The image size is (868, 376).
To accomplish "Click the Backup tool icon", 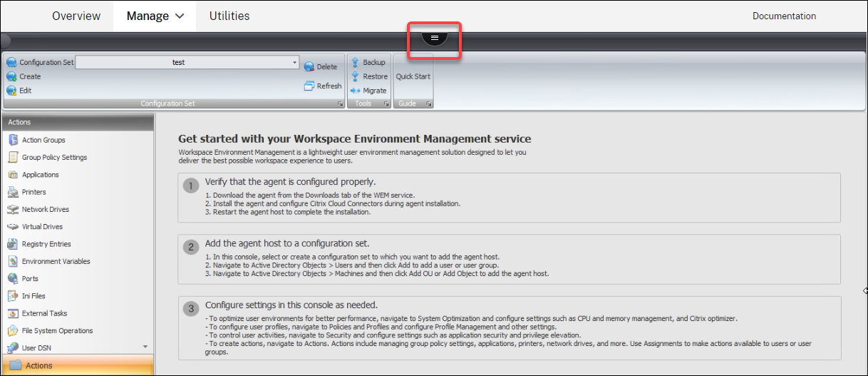I will [x=355, y=62].
